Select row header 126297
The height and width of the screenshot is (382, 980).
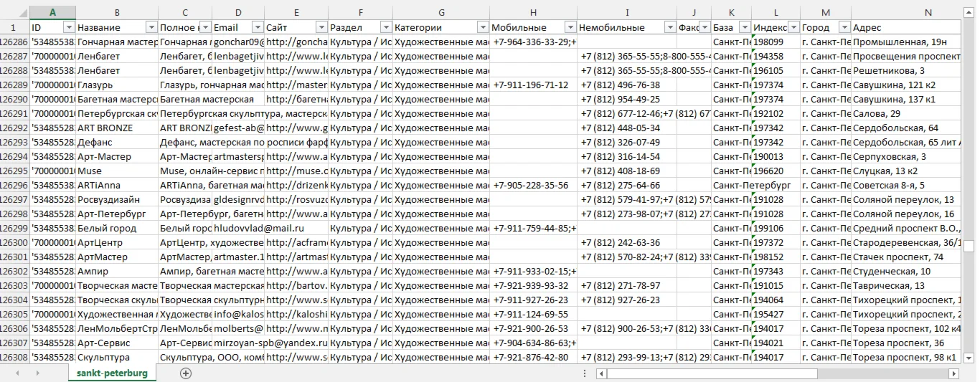click(x=14, y=199)
